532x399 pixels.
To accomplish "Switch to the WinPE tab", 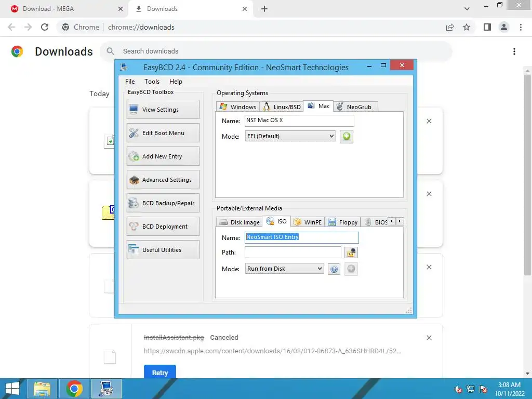I will [308, 222].
